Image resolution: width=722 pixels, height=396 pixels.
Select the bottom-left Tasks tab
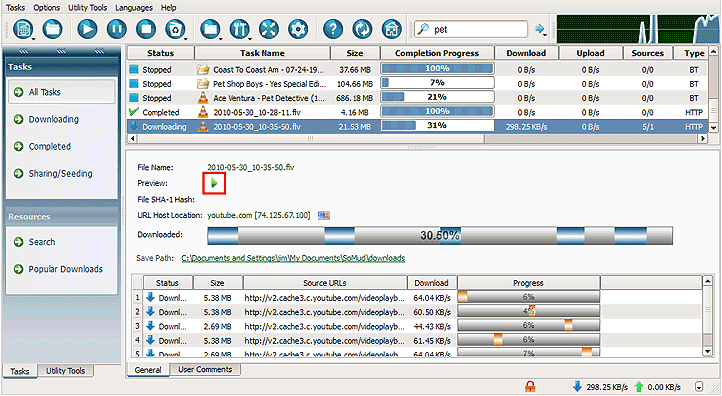coord(20,371)
